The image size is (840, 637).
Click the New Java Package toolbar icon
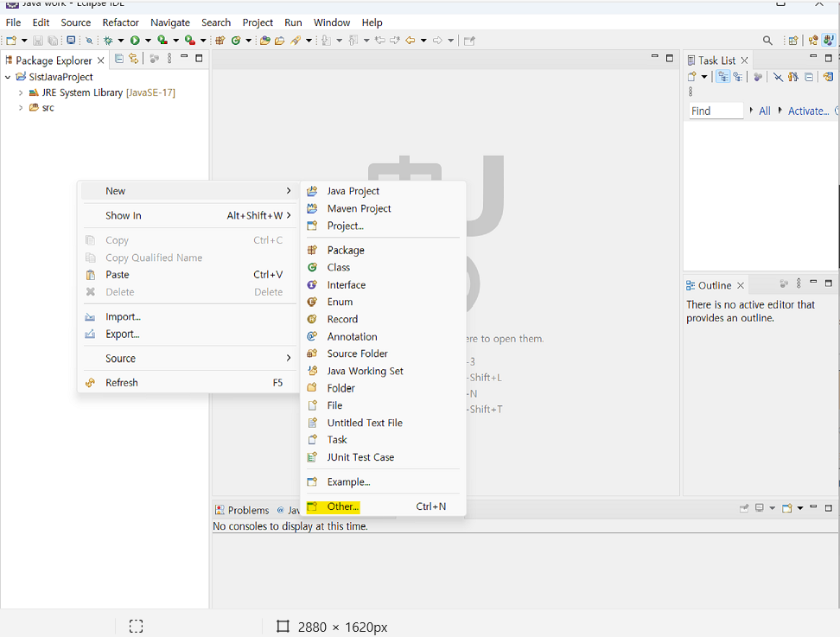(220, 40)
